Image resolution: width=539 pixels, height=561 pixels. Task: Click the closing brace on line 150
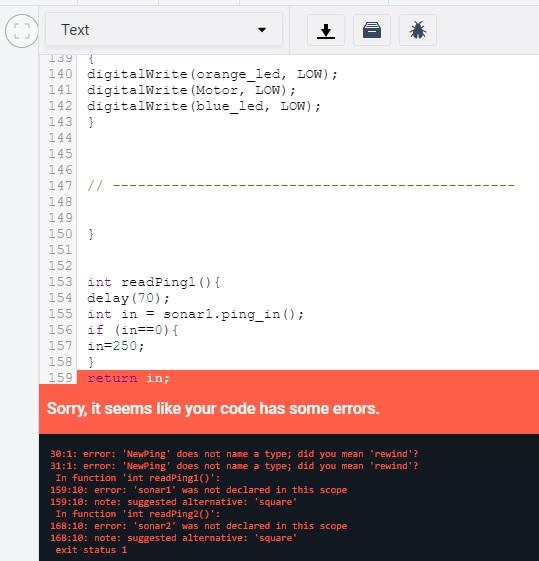pyautogui.click(x=91, y=234)
